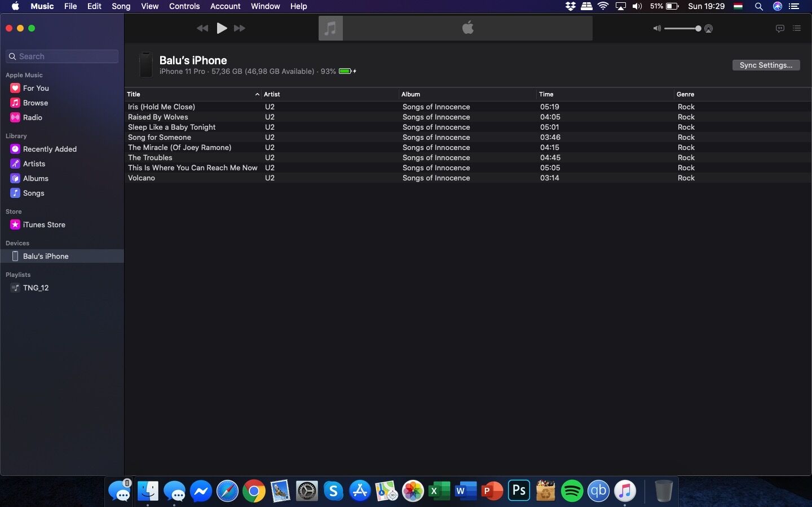
Task: Click the Sync Settings button
Action: pos(766,65)
